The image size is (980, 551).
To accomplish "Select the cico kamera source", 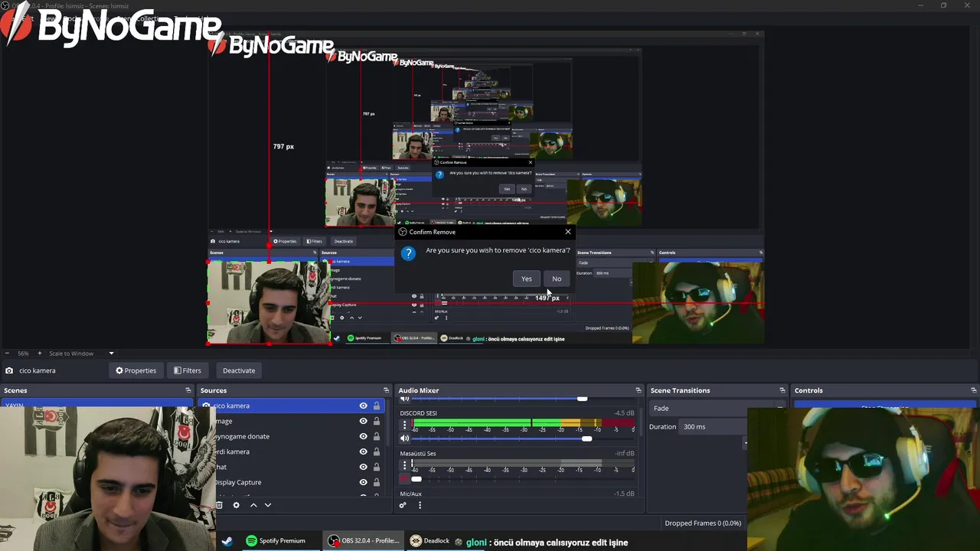I will coord(291,406).
